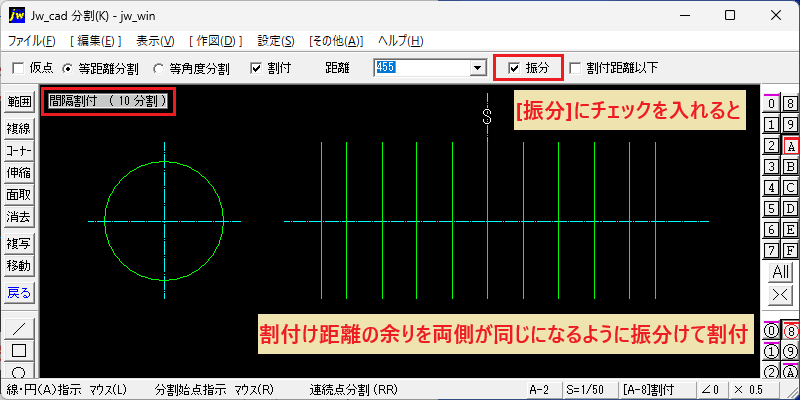The image size is (800, 400).
Task: Open the [作図(D)] menu
Action: [215, 41]
